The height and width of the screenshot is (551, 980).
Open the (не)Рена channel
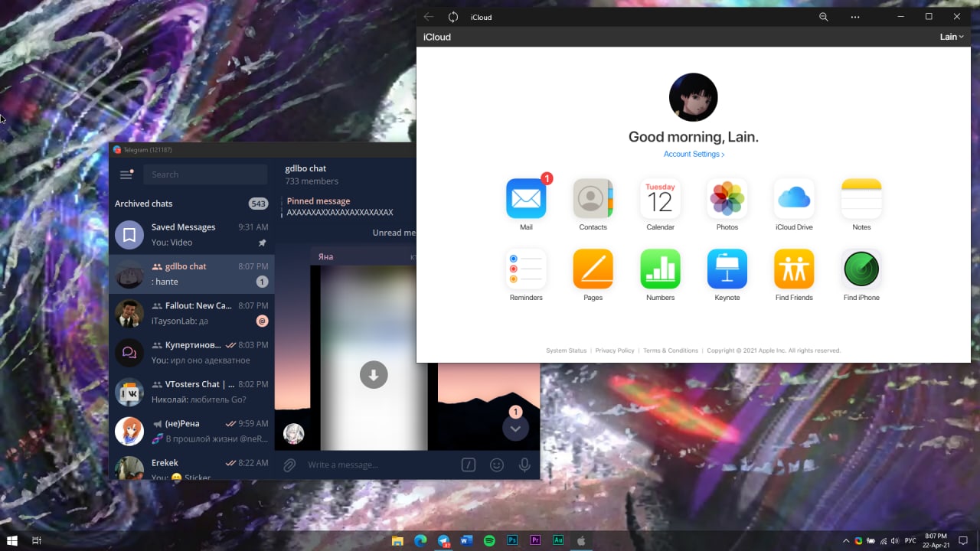(x=191, y=431)
